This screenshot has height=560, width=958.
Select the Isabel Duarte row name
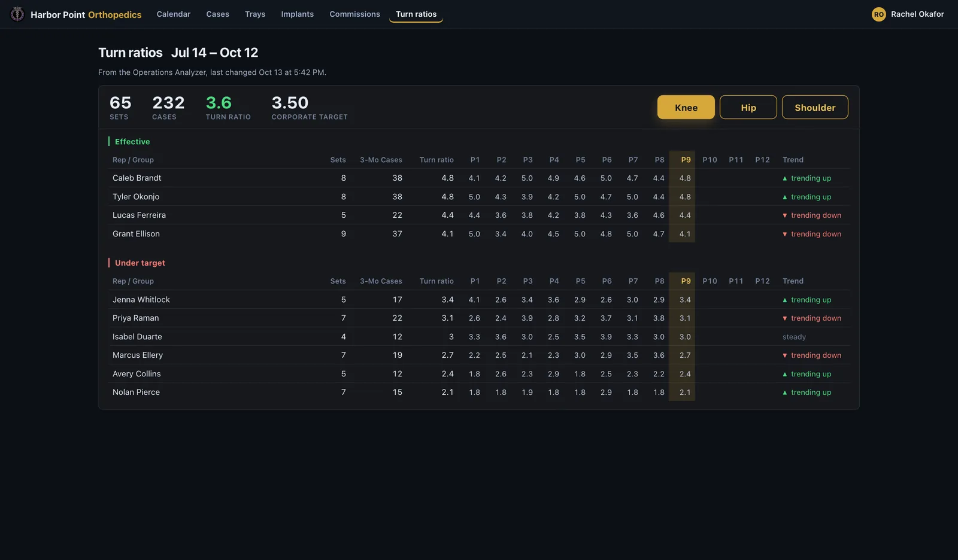(137, 337)
